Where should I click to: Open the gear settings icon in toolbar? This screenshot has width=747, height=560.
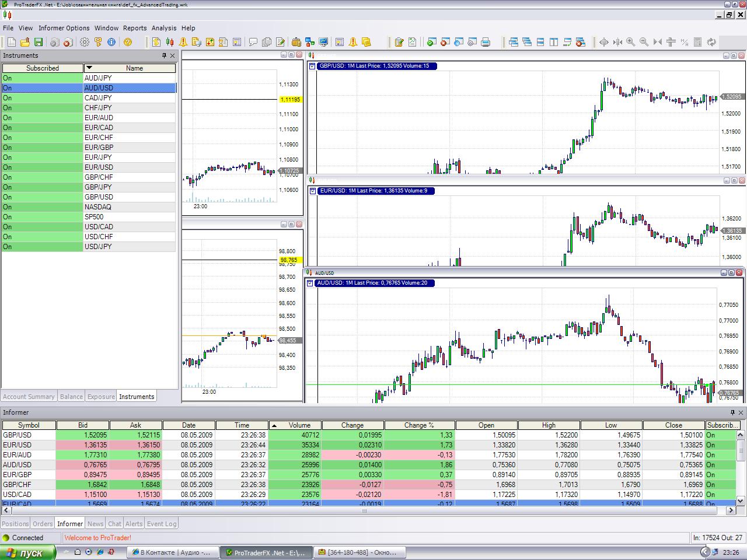click(x=85, y=42)
